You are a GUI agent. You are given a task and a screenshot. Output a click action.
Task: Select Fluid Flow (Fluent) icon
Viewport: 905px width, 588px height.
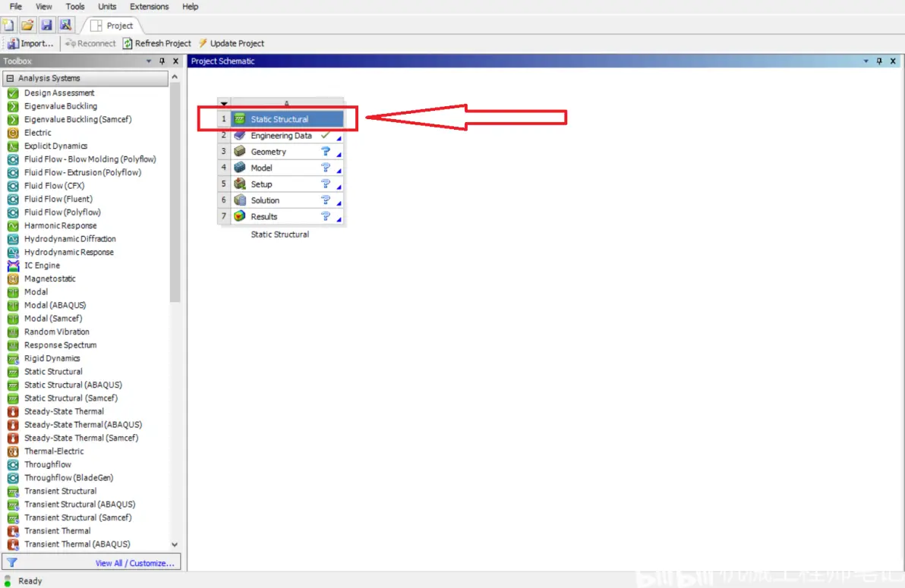click(x=13, y=199)
